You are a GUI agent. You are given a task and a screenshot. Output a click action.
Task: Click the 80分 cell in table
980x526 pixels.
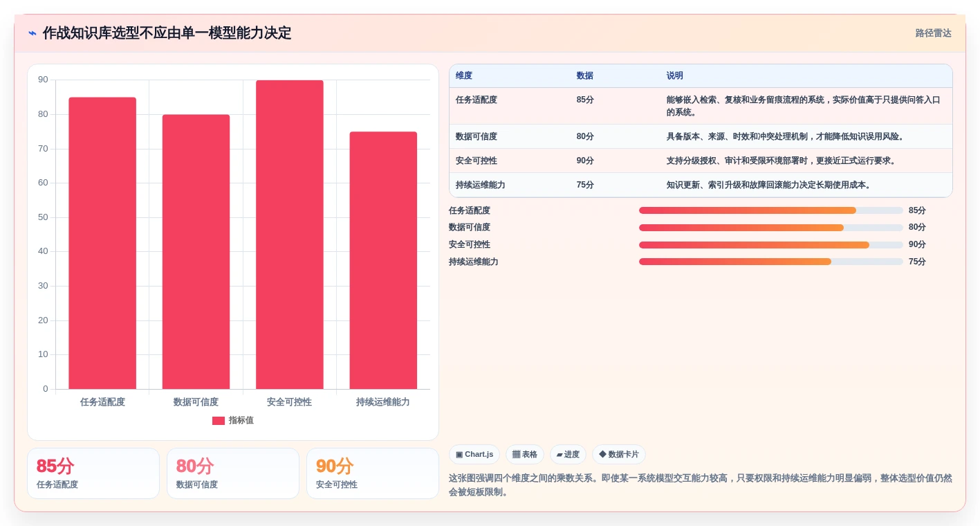click(585, 136)
